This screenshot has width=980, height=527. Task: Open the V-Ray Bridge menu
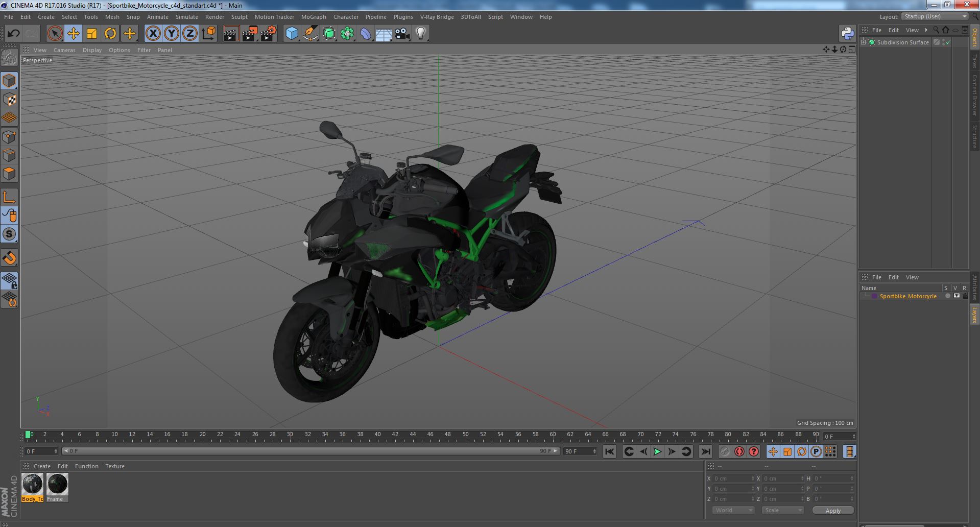(437, 17)
